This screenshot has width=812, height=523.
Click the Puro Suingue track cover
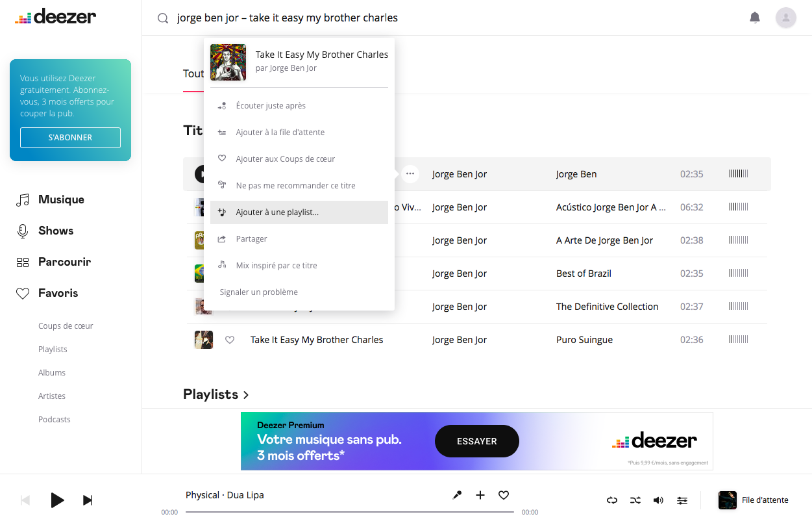point(204,340)
